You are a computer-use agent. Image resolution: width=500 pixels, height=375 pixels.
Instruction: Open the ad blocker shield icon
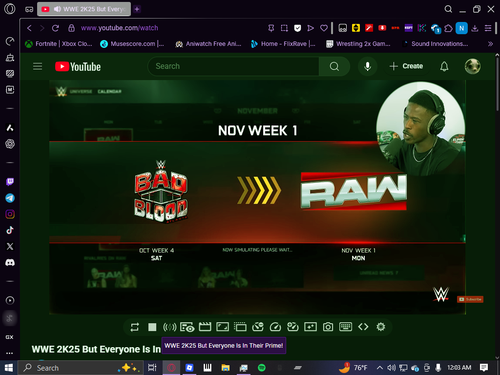(x=297, y=28)
